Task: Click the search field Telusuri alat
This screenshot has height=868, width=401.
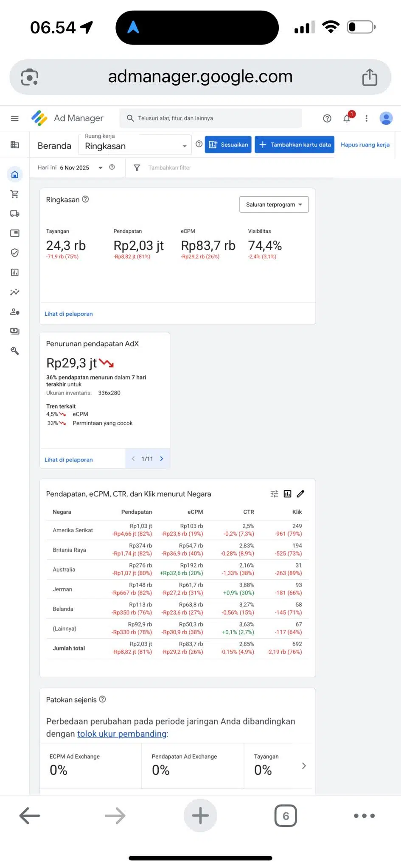Action: point(211,118)
